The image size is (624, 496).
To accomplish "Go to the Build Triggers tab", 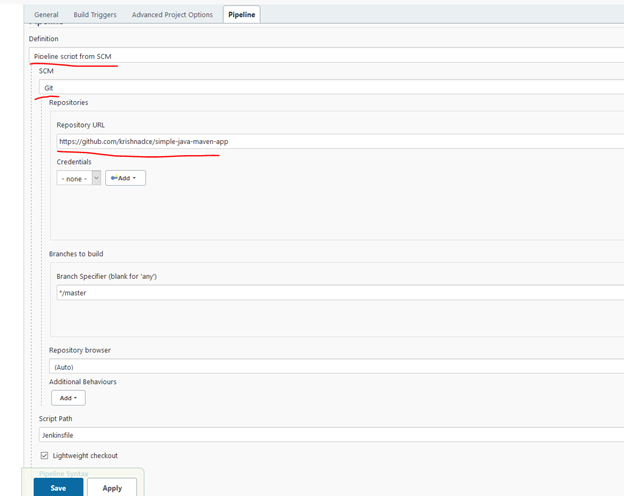I will 95,15.
